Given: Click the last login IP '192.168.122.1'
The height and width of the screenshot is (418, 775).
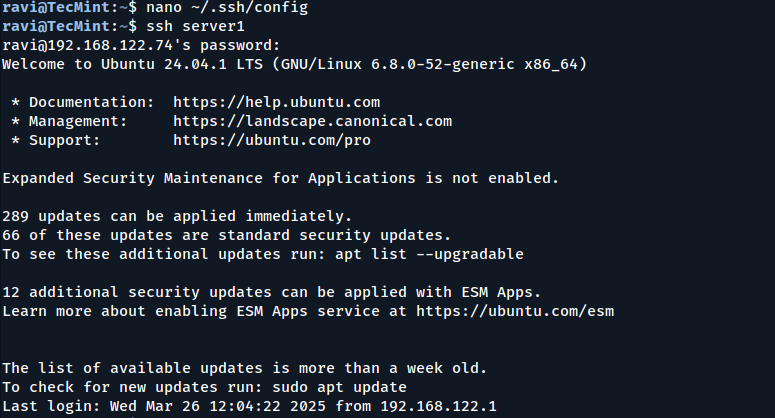Looking at the screenshot, I should pyautogui.click(x=438, y=407).
